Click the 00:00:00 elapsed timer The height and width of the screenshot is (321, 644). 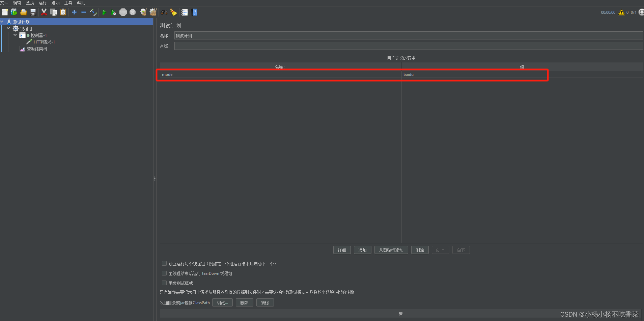pos(608,12)
